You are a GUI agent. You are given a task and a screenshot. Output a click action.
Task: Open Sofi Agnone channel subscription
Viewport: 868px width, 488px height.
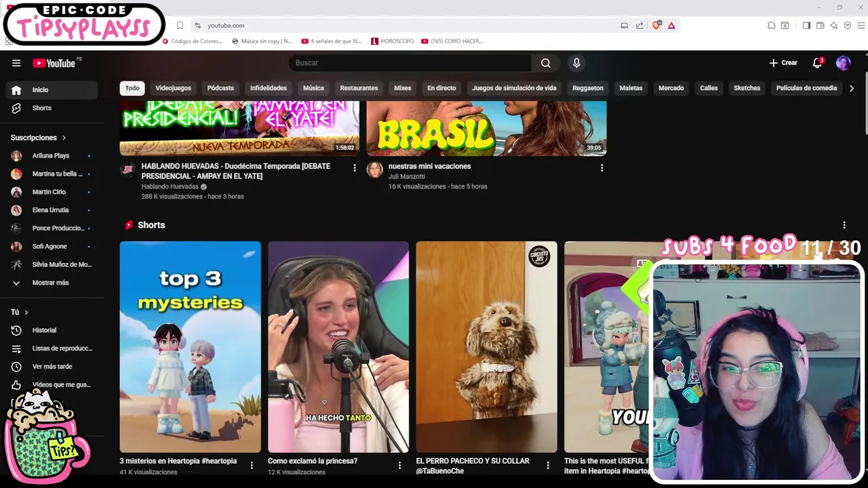pyautogui.click(x=52, y=246)
